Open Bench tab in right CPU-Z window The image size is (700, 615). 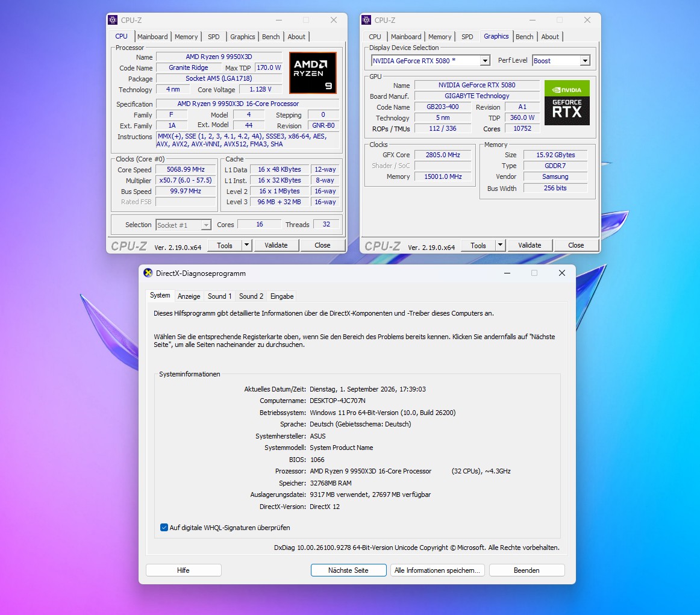point(525,37)
